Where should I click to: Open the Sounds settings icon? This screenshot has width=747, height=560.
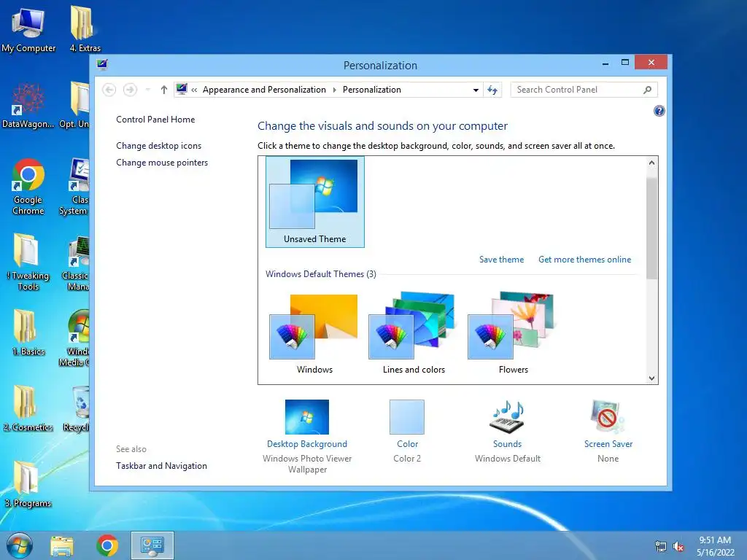click(x=507, y=416)
